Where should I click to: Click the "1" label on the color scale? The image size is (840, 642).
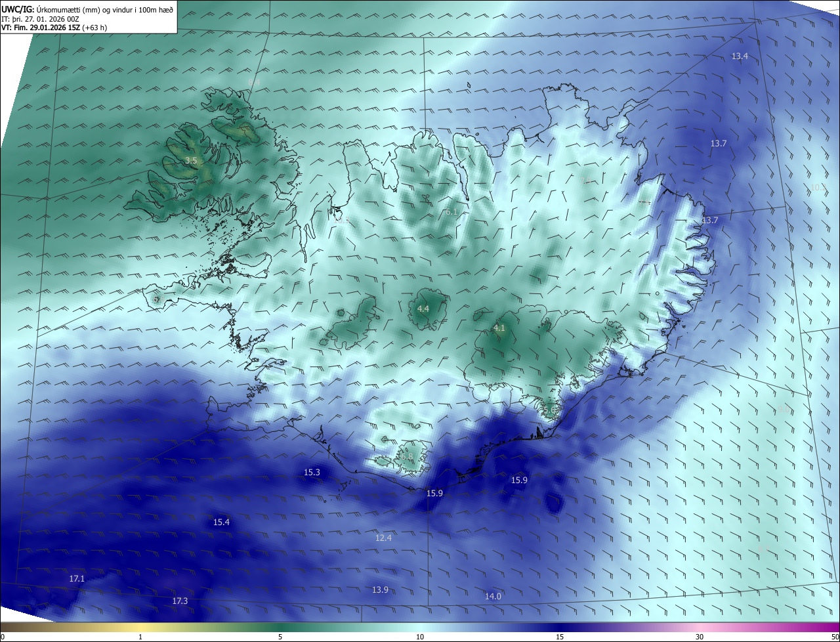[x=140, y=637]
